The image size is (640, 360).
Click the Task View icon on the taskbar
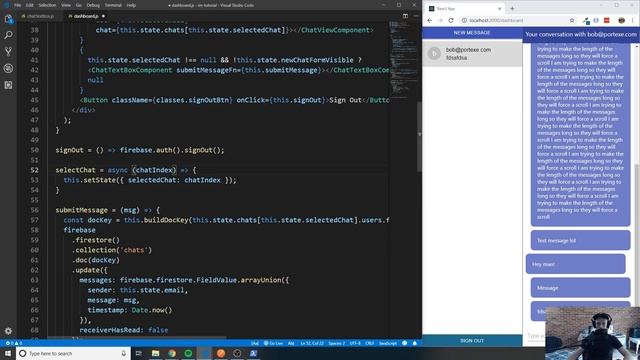[x=138, y=353]
